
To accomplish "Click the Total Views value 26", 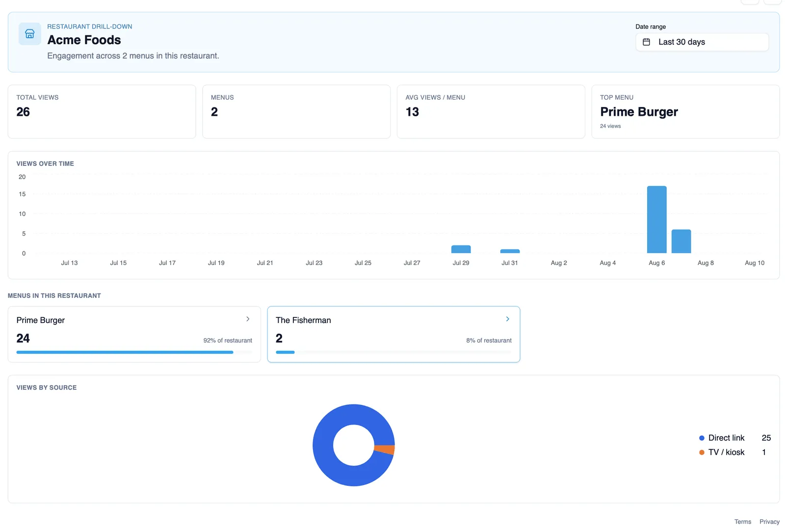I will coord(23,112).
